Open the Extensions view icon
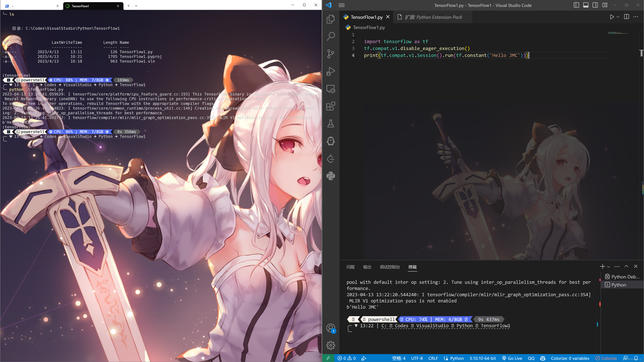Screen dimensions: 644x362 coord(331,106)
